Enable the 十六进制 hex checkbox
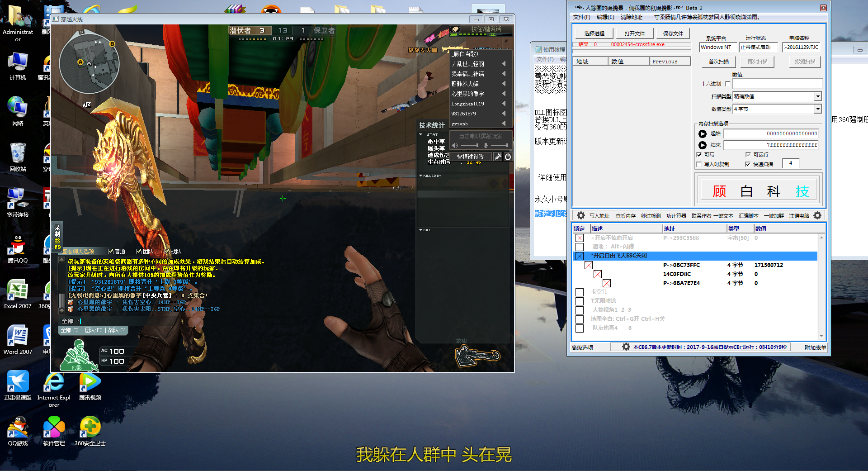This screenshot has height=471, width=868. 727,84
